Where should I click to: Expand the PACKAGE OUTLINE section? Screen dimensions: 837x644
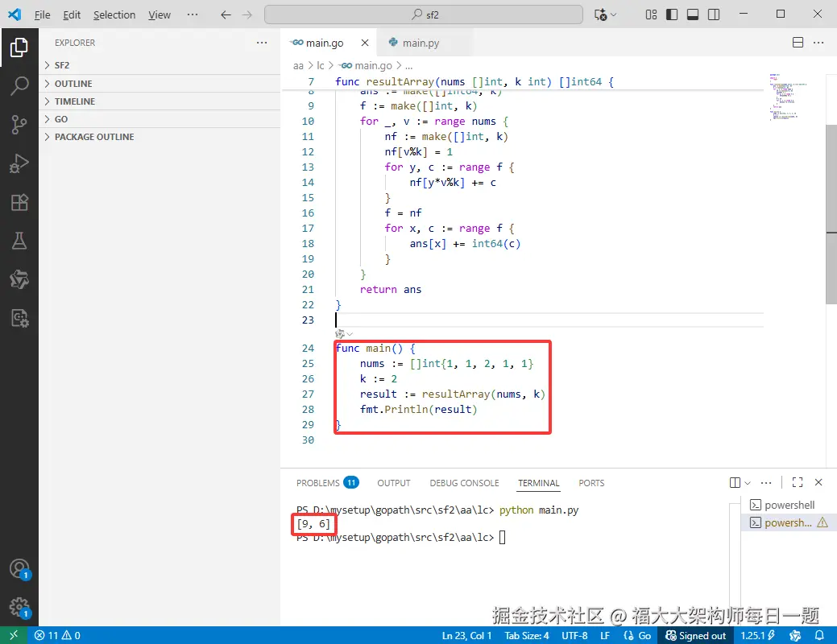click(93, 137)
